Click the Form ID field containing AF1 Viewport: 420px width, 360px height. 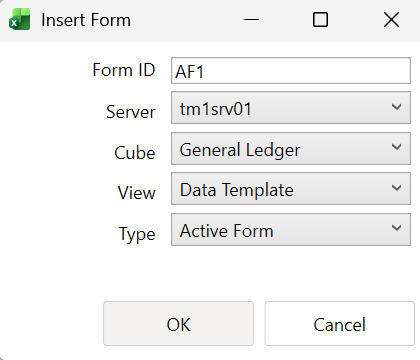(x=291, y=71)
